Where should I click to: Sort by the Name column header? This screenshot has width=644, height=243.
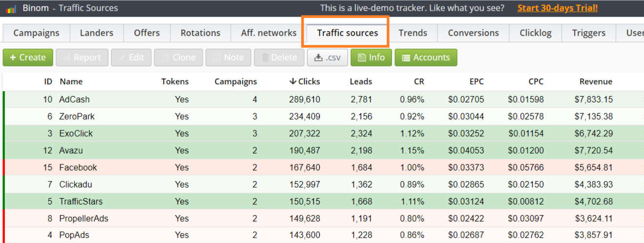[x=71, y=81]
